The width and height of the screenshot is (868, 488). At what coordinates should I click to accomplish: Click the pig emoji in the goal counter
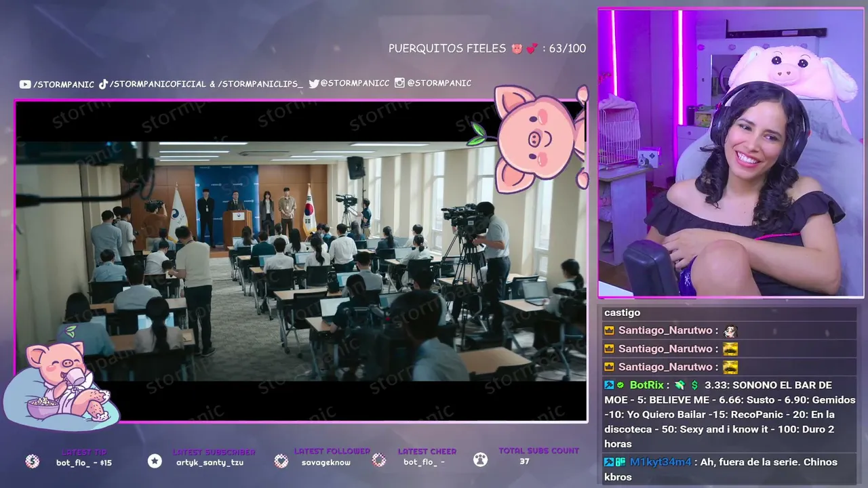[517, 49]
